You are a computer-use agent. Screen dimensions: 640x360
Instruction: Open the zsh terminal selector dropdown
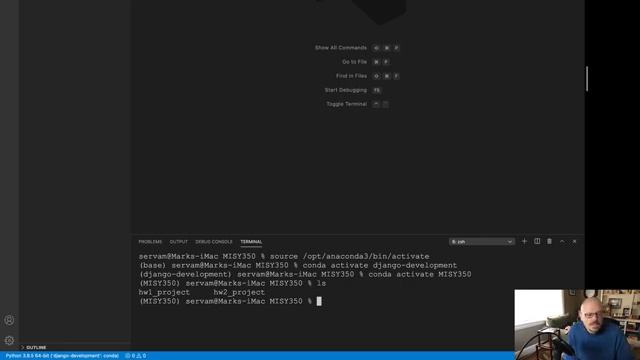tap(482, 242)
